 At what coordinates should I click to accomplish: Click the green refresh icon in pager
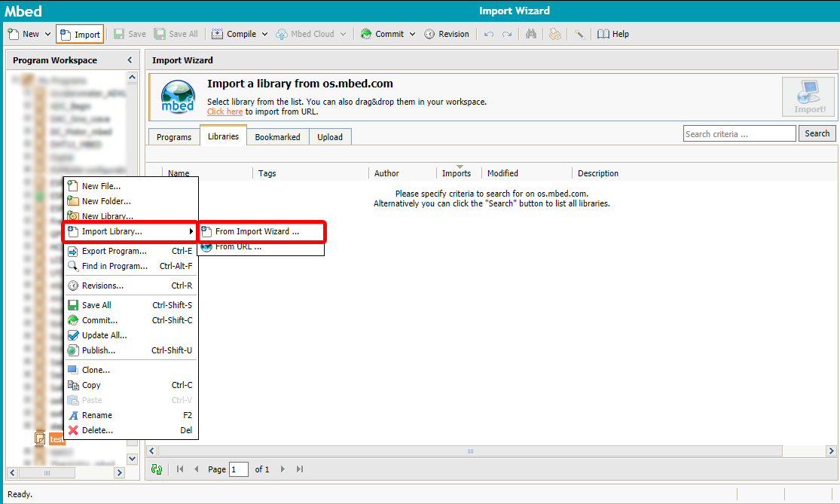(157, 469)
